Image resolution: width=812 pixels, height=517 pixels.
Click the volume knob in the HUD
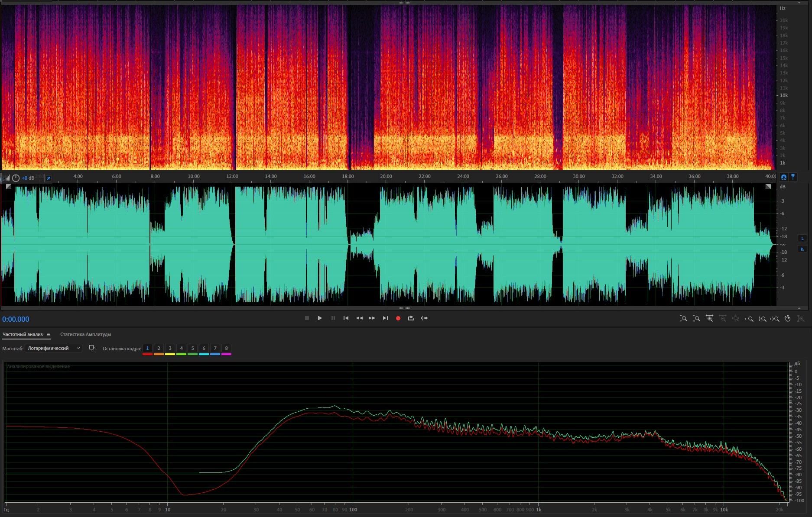click(x=16, y=178)
